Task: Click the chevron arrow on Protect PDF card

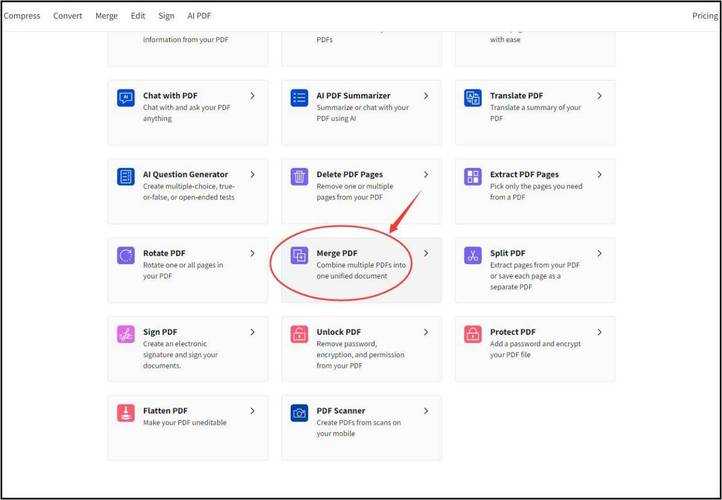Action: (599, 332)
